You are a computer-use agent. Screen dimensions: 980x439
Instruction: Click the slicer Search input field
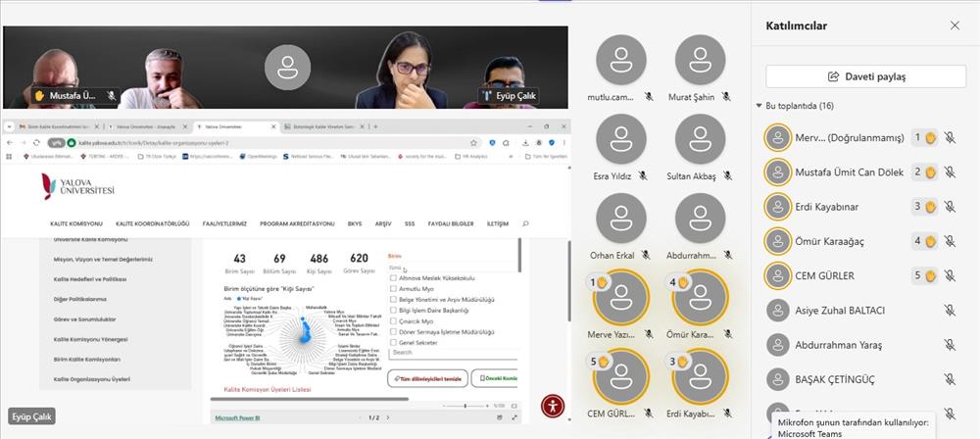[x=451, y=352]
